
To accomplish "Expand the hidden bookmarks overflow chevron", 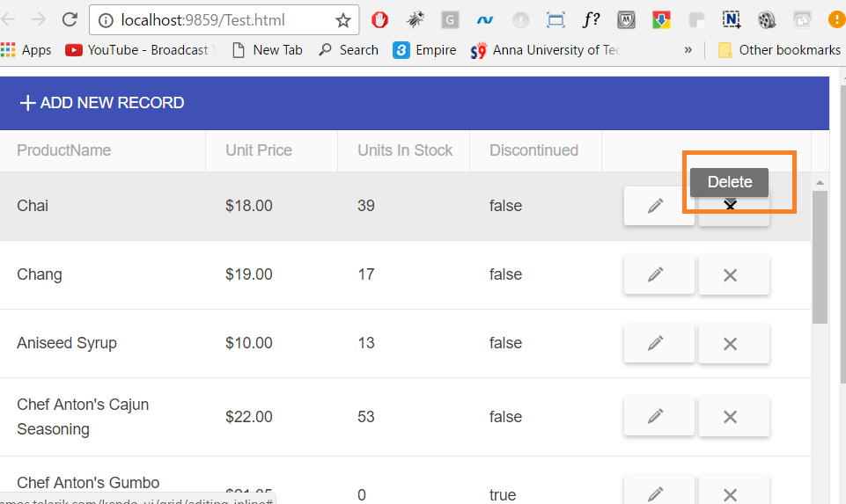I will point(688,50).
